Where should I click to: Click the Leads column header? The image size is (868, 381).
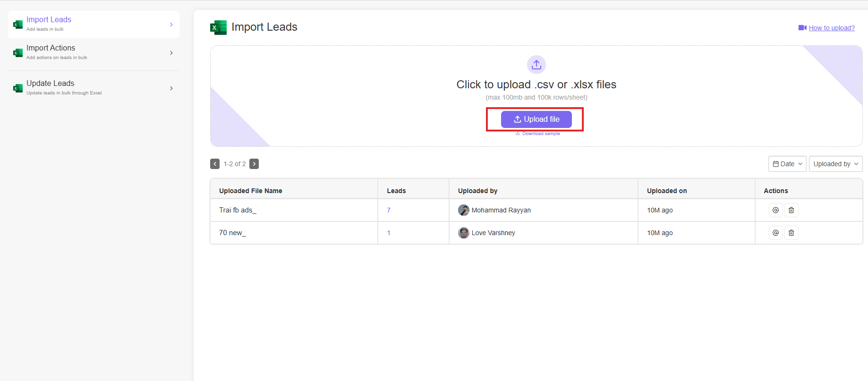[396, 191]
